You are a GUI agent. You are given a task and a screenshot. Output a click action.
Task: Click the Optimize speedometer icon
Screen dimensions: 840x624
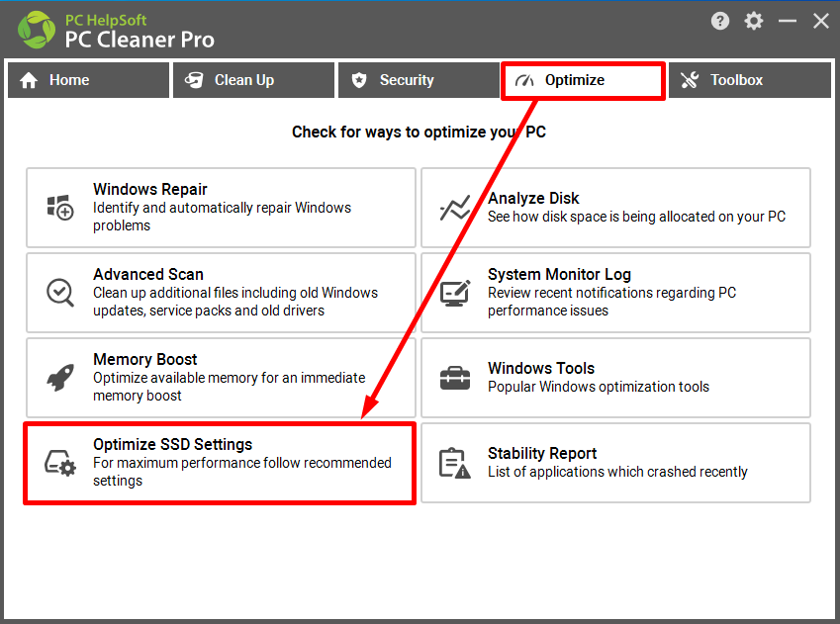pos(524,80)
